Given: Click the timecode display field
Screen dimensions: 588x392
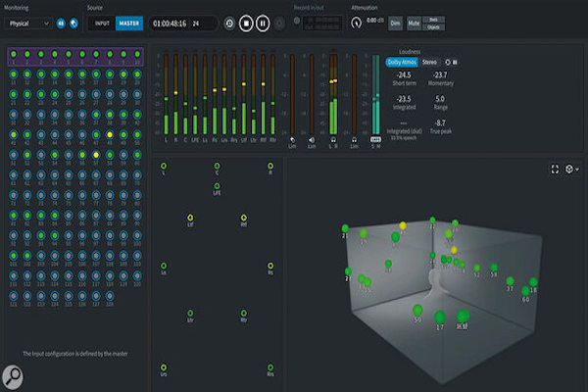Looking at the screenshot, I should tap(183, 24).
